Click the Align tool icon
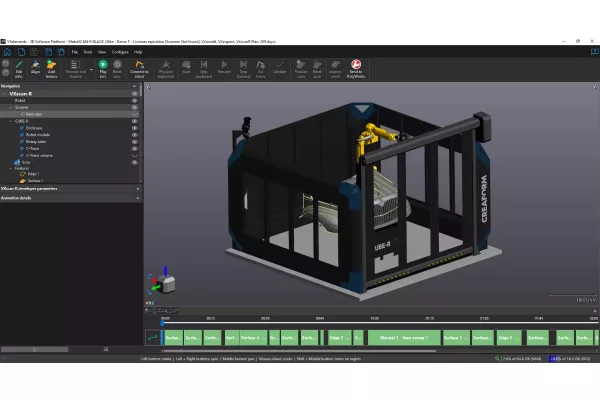The height and width of the screenshot is (400, 600). [x=34, y=66]
